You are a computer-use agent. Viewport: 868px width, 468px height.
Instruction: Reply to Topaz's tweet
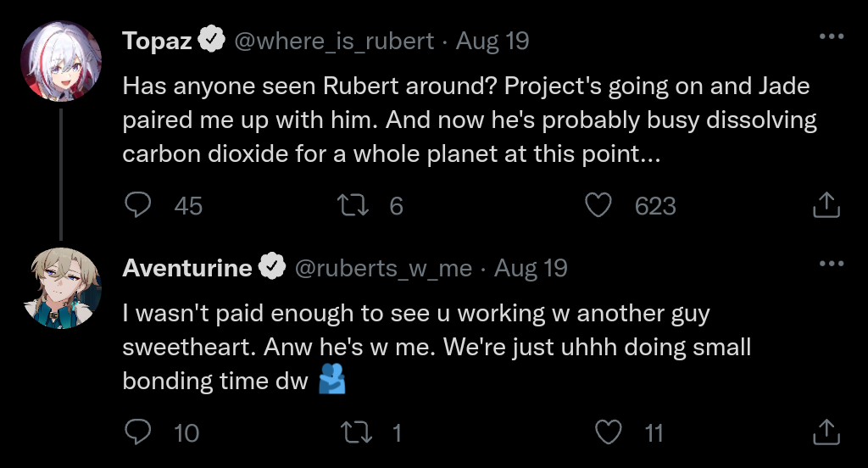138,205
